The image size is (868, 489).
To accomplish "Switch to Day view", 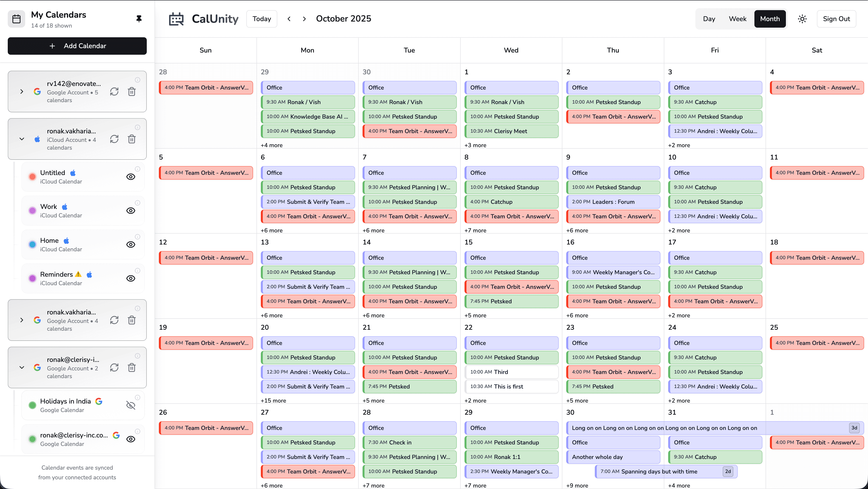I will [x=709, y=19].
